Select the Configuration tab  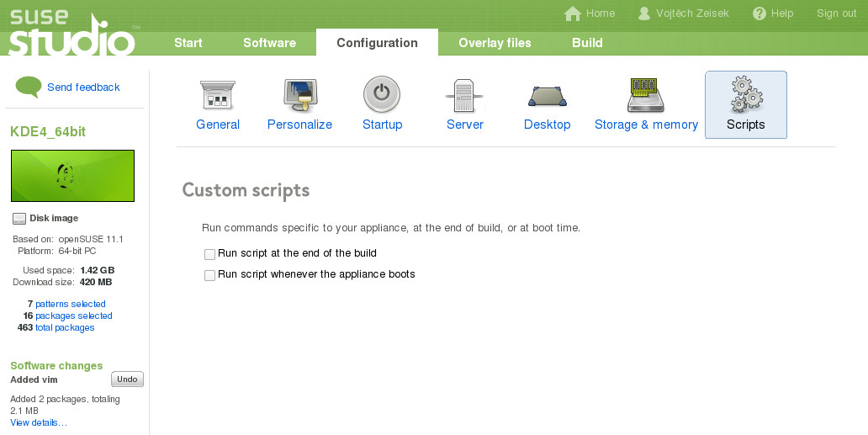coord(377,43)
